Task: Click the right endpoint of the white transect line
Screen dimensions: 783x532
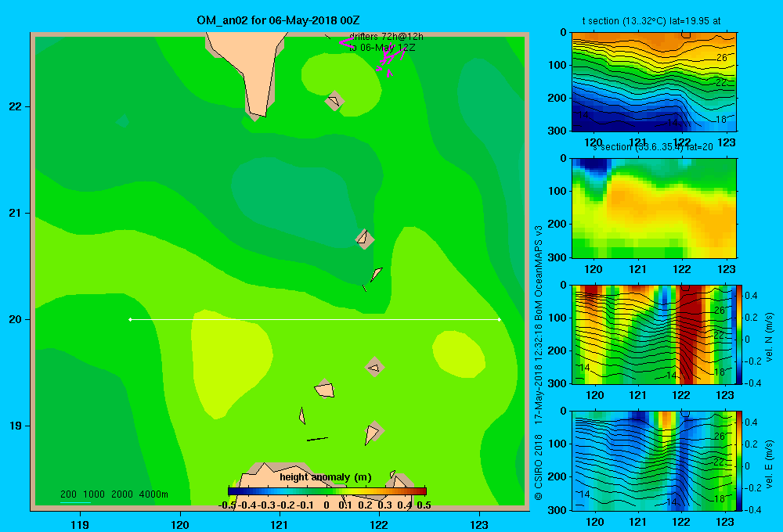Action: pyautogui.click(x=500, y=319)
